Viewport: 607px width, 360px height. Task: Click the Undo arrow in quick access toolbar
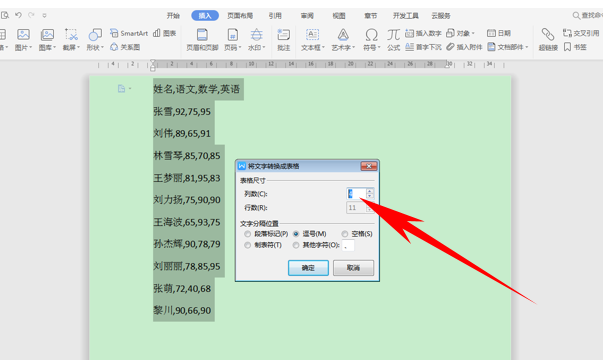tap(18, 15)
